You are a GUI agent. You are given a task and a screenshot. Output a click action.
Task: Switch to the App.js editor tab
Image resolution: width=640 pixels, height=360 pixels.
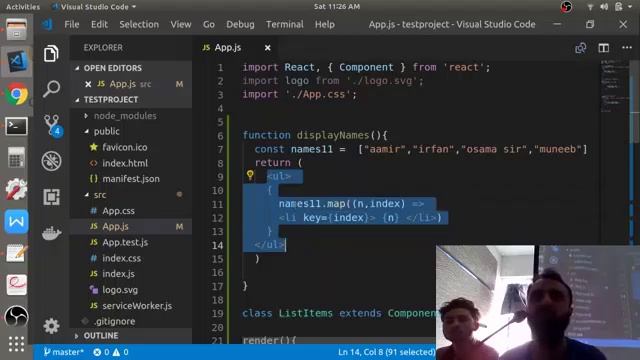point(228,48)
